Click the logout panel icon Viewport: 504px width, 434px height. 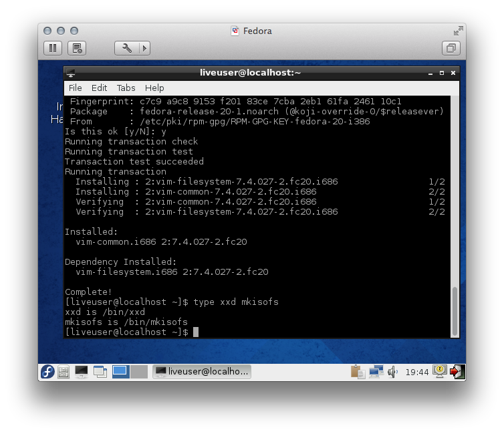coord(457,372)
